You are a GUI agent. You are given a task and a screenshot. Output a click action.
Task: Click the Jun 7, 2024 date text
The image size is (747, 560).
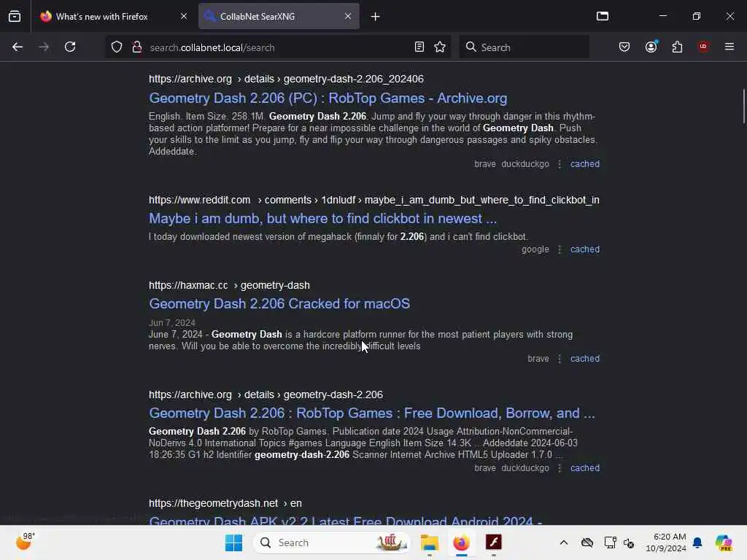coord(172,323)
